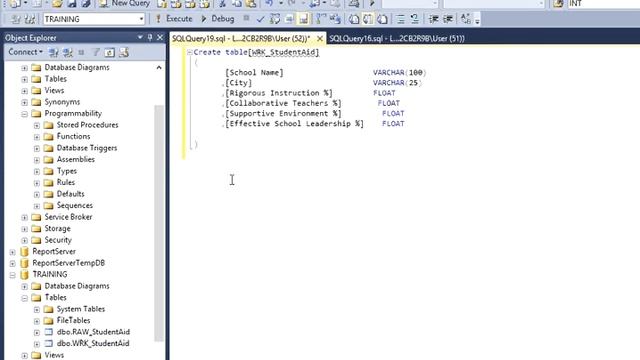Click the Disconnect icon in Object Explorer
Screen dimensions: 640x360
[68, 52]
